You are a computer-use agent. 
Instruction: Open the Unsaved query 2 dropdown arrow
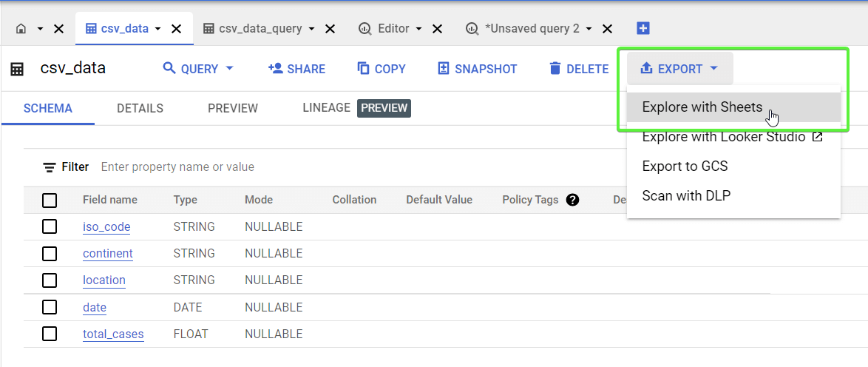(x=589, y=29)
